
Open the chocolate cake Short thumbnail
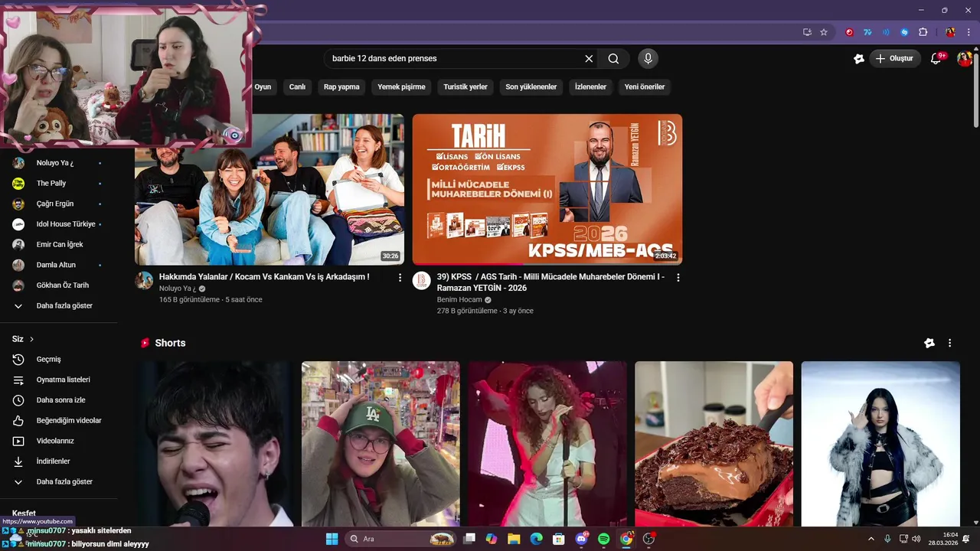[714, 444]
